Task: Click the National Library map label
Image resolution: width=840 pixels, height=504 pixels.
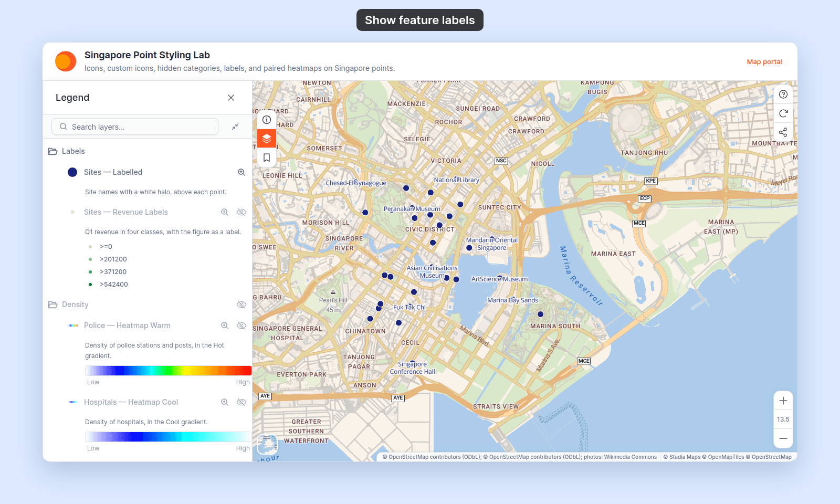Action: (456, 180)
